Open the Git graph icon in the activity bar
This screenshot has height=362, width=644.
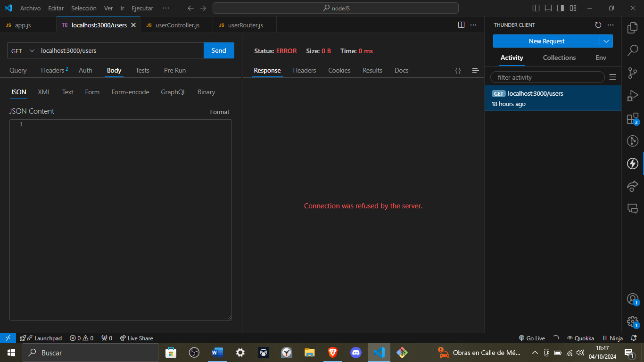click(x=632, y=140)
